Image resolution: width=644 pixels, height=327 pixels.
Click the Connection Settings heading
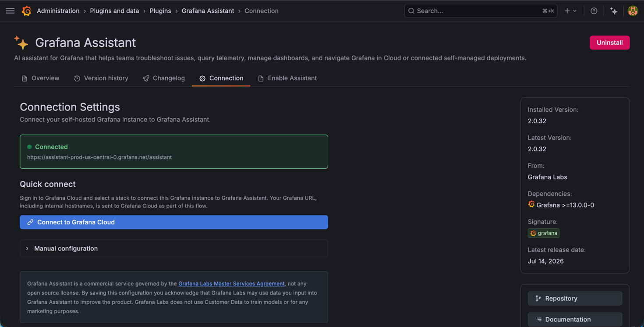point(70,107)
